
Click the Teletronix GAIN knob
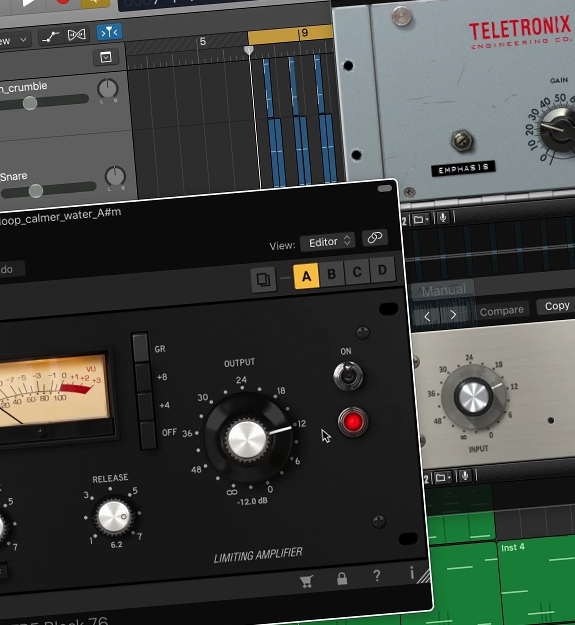559,128
